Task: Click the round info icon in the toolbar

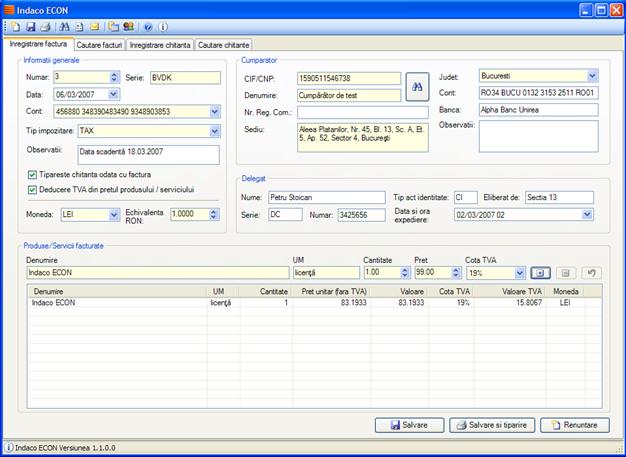Action: [x=163, y=27]
